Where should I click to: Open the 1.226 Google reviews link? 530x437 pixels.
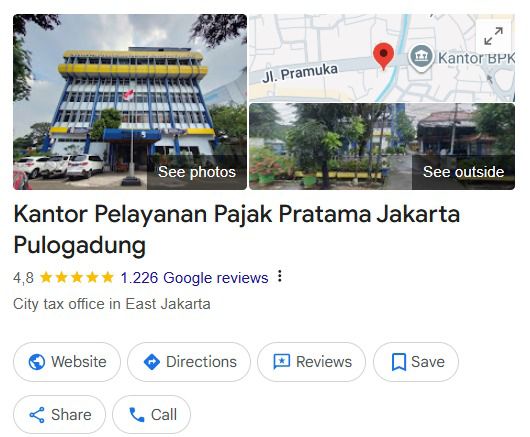tap(194, 278)
